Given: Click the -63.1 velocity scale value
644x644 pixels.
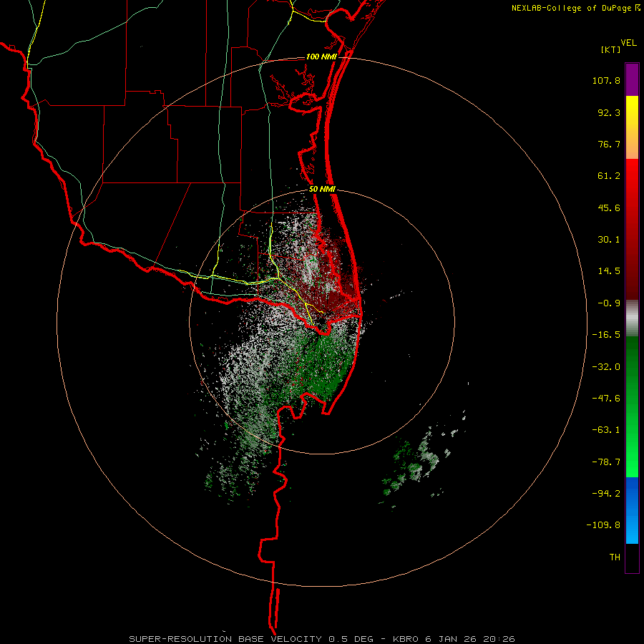Looking at the screenshot, I should click(606, 430).
